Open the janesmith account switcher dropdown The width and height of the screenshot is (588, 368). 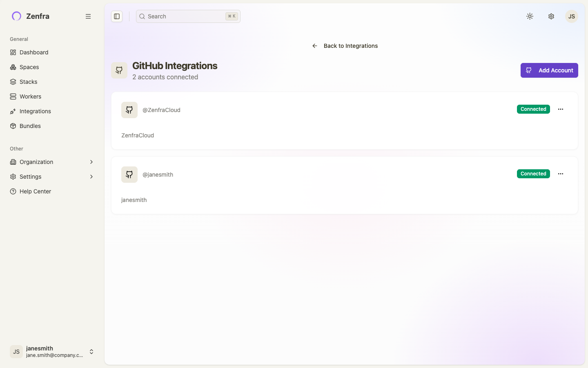91,352
